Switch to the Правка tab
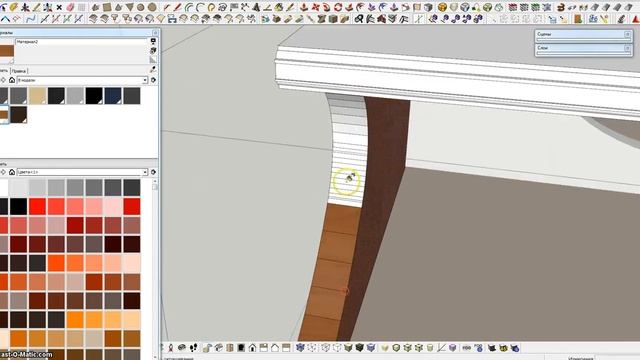640x360 pixels. click(x=19, y=71)
